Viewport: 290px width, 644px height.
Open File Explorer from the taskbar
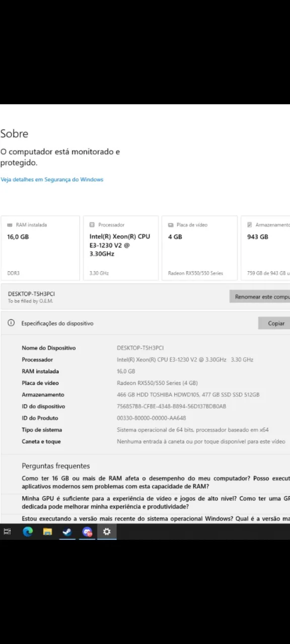[x=47, y=532]
